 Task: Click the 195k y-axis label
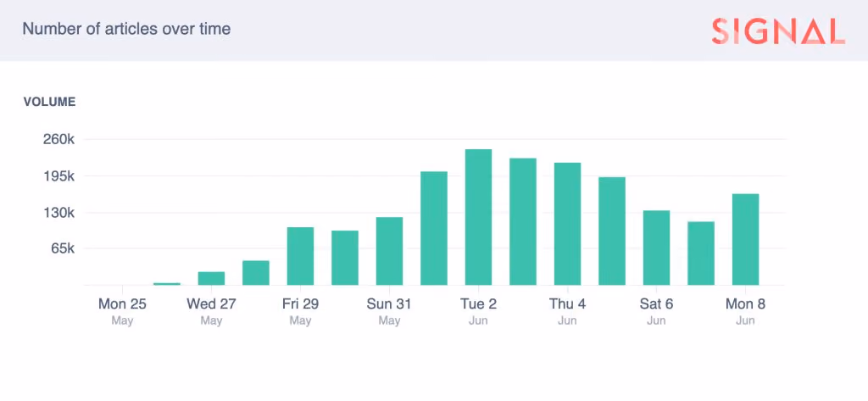point(58,175)
